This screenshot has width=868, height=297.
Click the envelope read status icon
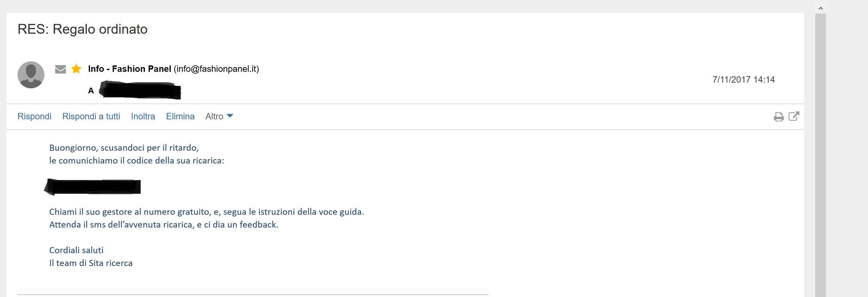coord(60,69)
